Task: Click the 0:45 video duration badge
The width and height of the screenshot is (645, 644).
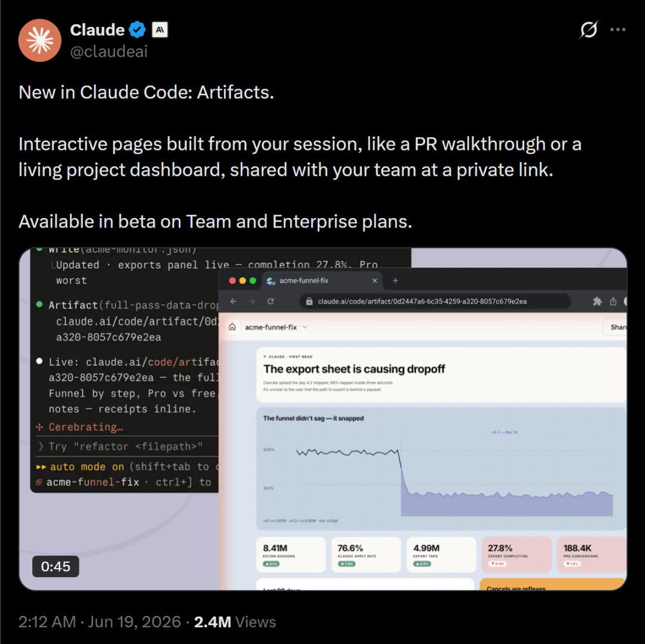Action: click(56, 567)
